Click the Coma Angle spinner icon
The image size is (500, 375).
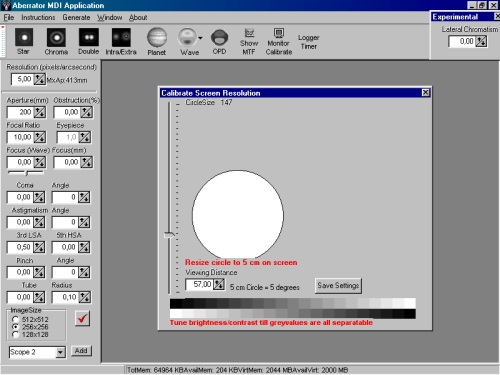pyautogui.click(x=84, y=197)
